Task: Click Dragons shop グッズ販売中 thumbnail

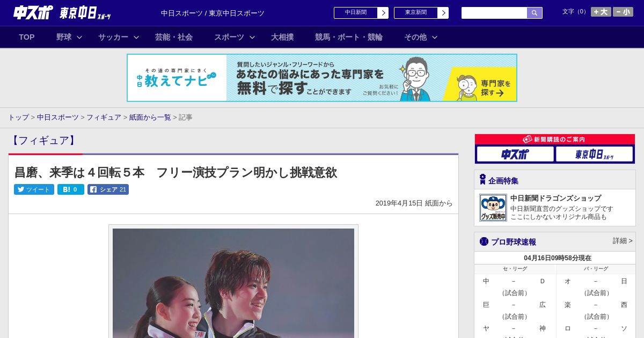Action: tap(493, 208)
